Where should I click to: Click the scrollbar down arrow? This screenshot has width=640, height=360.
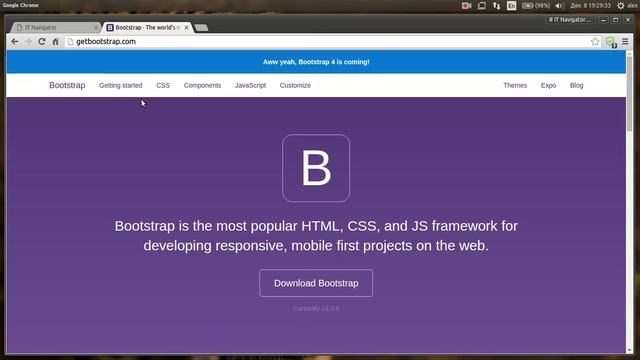(x=629, y=350)
